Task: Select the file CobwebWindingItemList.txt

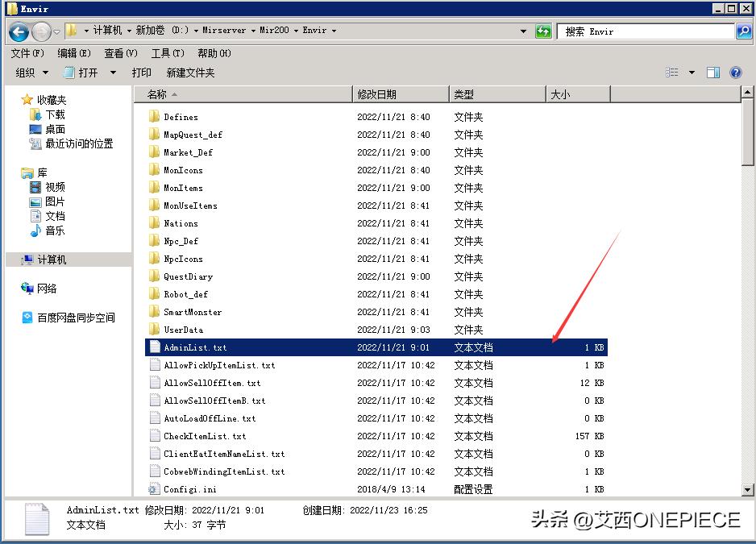Action: coord(224,471)
